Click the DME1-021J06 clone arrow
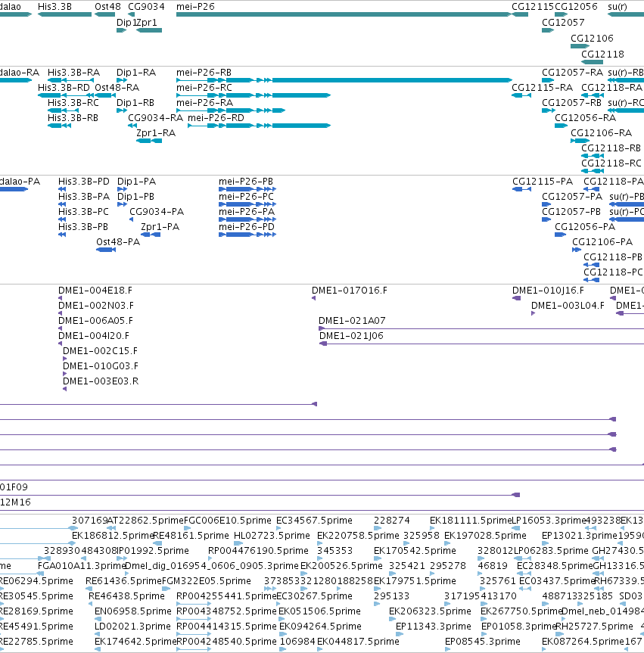The image size is (644, 653). [481, 344]
